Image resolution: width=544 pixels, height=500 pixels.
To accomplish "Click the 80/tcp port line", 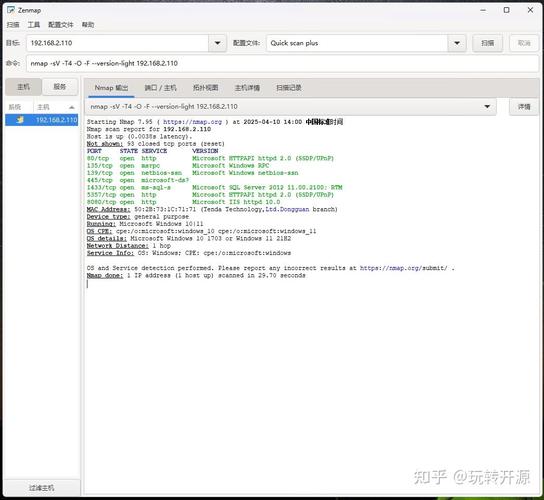I will click(x=210, y=158).
